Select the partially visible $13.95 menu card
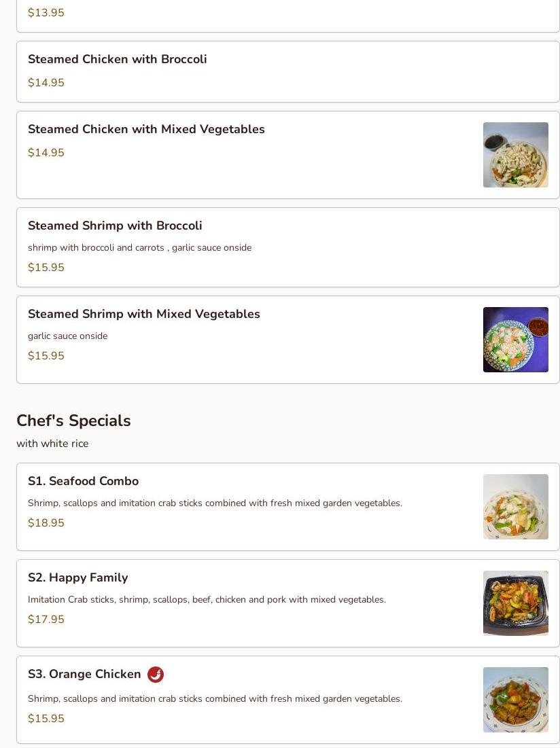 click(x=288, y=16)
